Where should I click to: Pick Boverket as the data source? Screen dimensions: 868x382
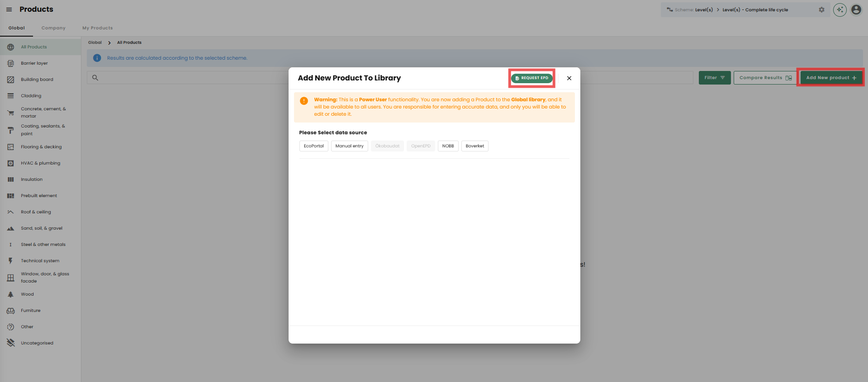click(x=474, y=146)
